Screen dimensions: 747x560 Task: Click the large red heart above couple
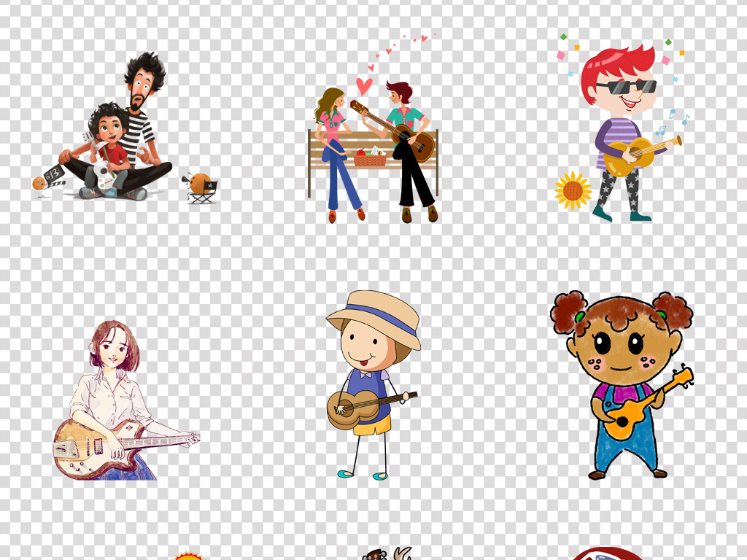(x=363, y=86)
